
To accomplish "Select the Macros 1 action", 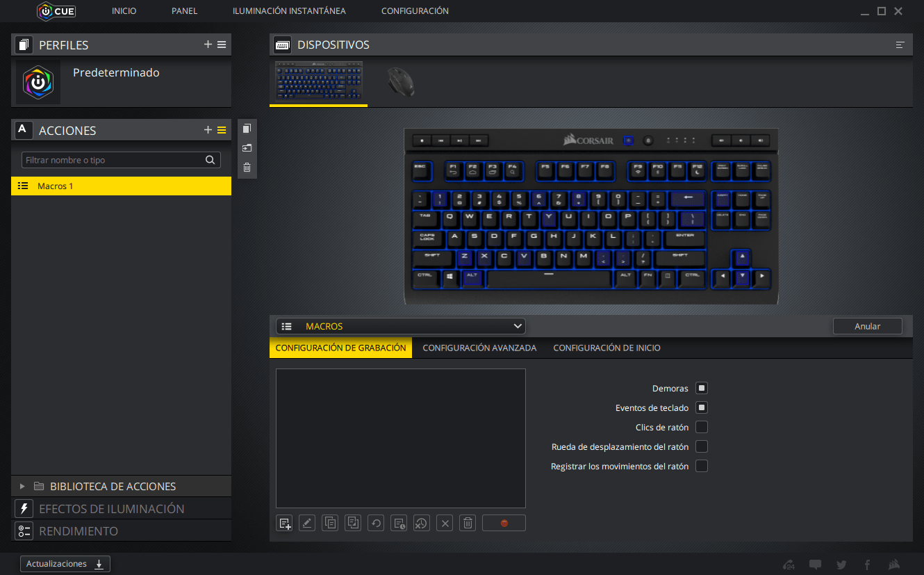I will (x=121, y=186).
